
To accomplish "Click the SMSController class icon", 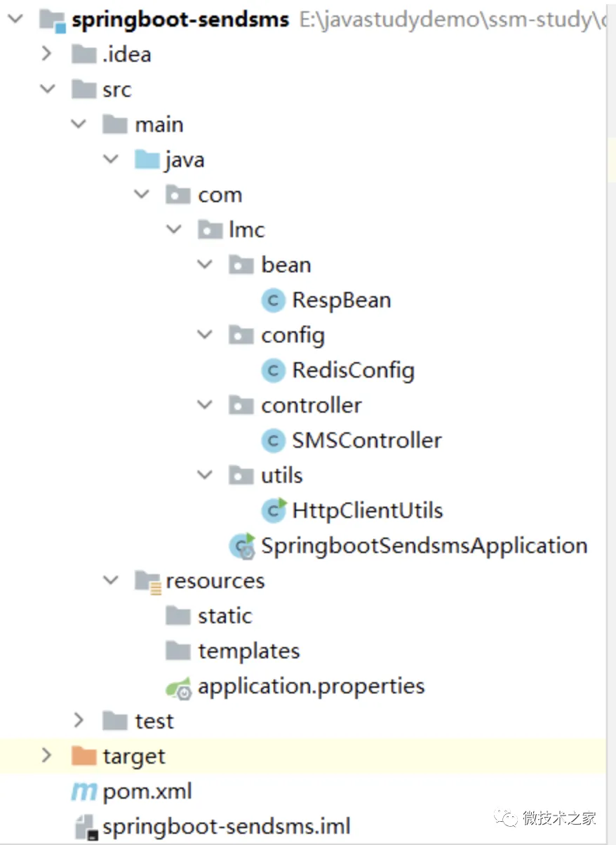I will [273, 441].
